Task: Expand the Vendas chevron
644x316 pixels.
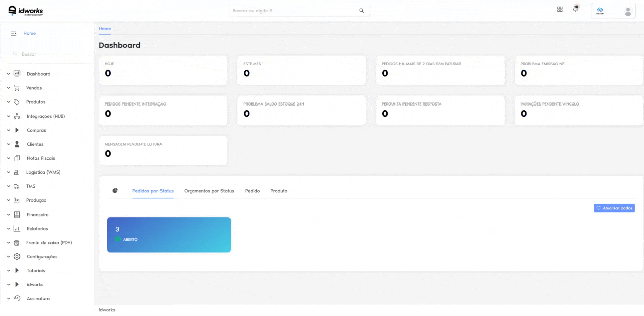Action: (9, 88)
